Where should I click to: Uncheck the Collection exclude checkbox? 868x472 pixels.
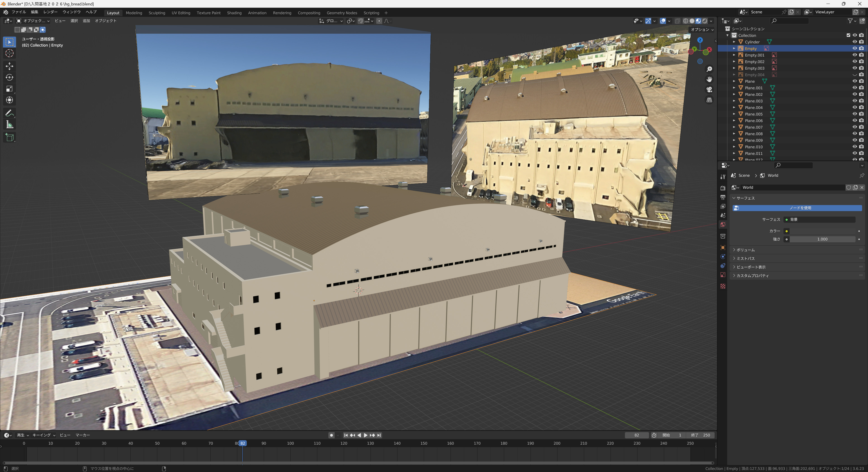[849, 35]
